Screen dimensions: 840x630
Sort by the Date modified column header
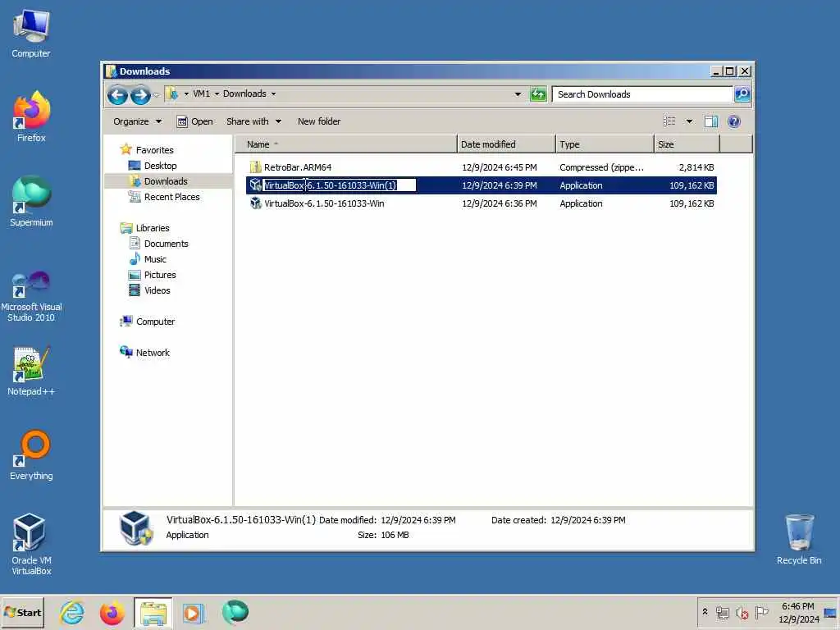click(x=505, y=144)
